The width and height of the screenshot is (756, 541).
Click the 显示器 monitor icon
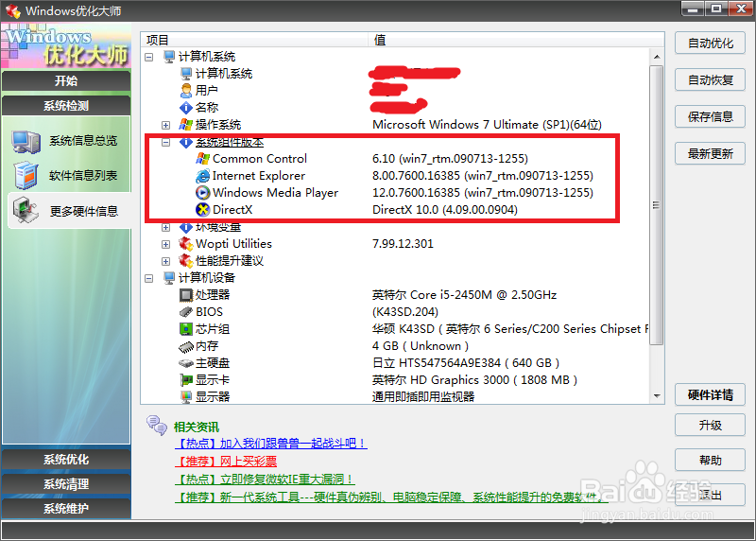(x=186, y=397)
